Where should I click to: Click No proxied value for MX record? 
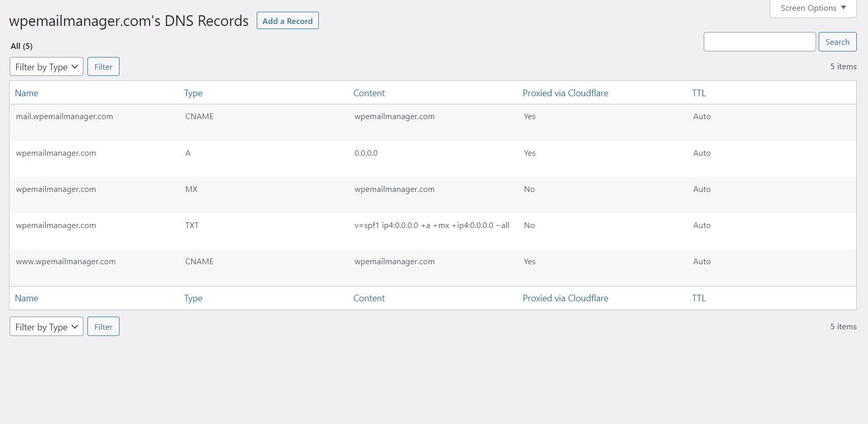pyautogui.click(x=529, y=189)
